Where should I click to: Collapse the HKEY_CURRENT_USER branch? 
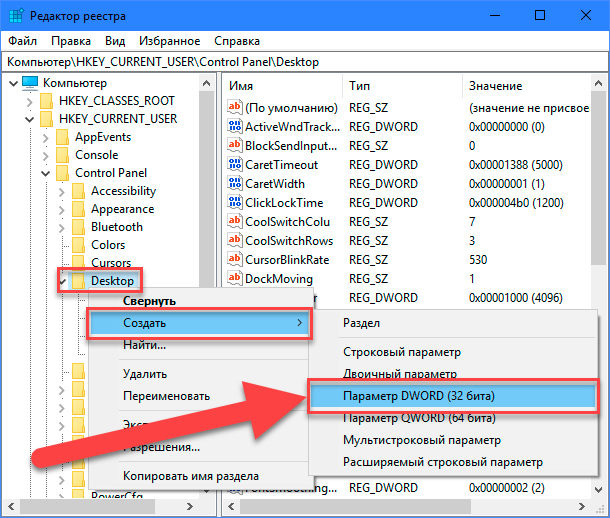(30, 119)
